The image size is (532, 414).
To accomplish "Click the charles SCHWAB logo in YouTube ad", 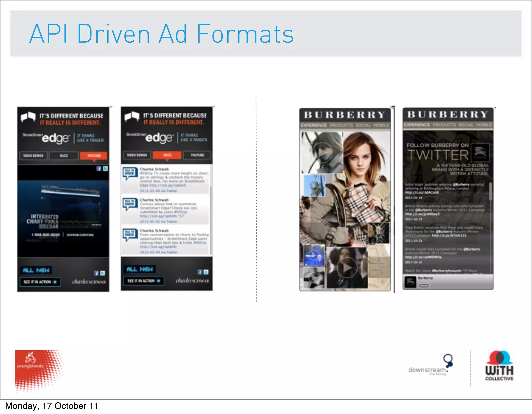I will pos(89,282).
